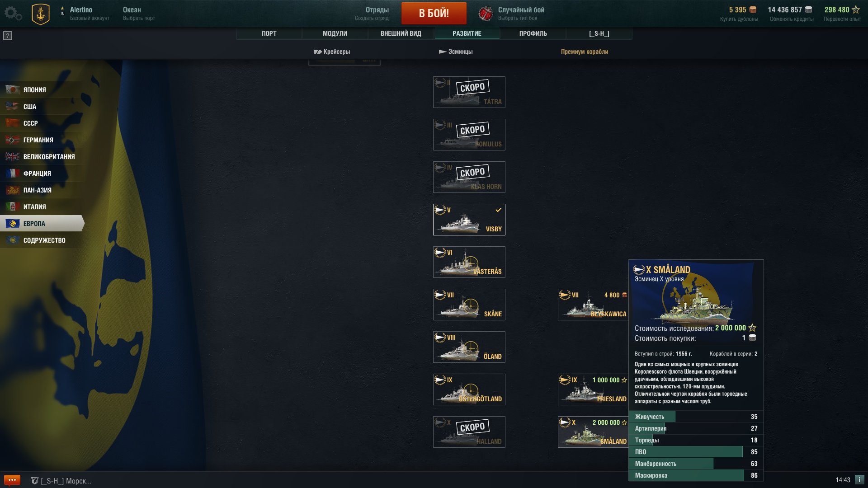The width and height of the screenshot is (868, 488).
Task: Click the anchor clan emblem icon
Action: (x=41, y=14)
